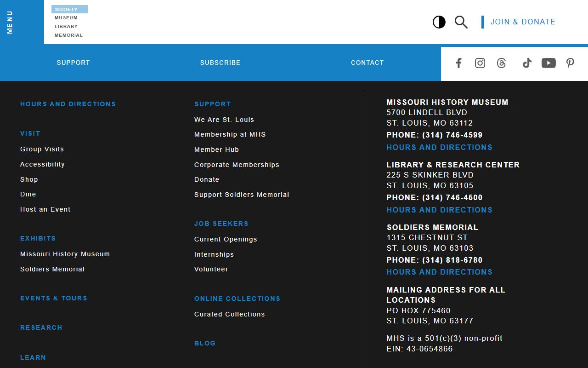The width and height of the screenshot is (588, 368).
Task: Open the Dine link
Action: [28, 194]
